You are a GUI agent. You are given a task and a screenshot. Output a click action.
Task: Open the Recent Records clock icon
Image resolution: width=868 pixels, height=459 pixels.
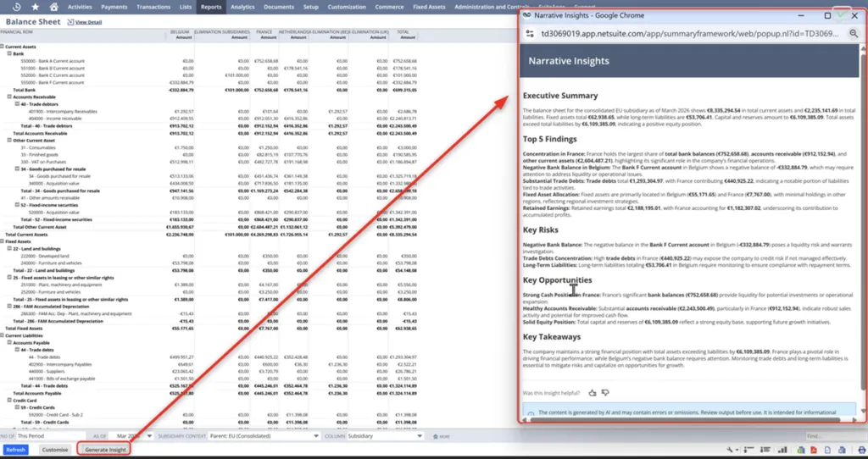coord(16,7)
